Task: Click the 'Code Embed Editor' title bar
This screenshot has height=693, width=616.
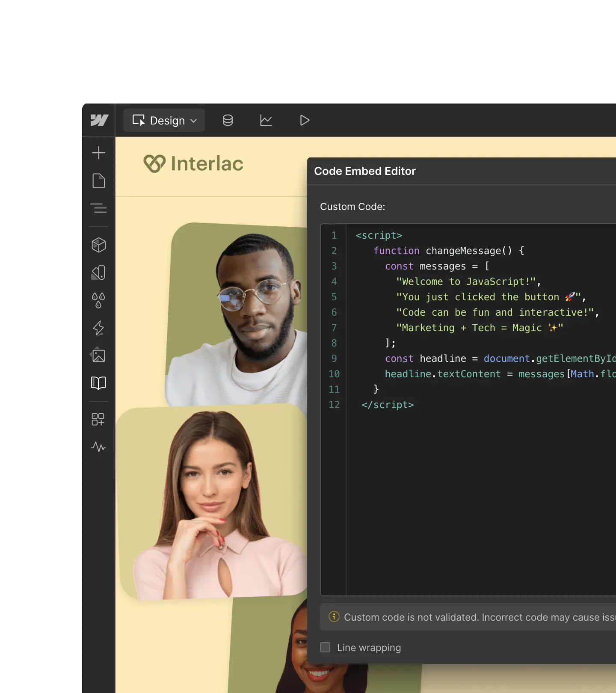Action: click(462, 171)
